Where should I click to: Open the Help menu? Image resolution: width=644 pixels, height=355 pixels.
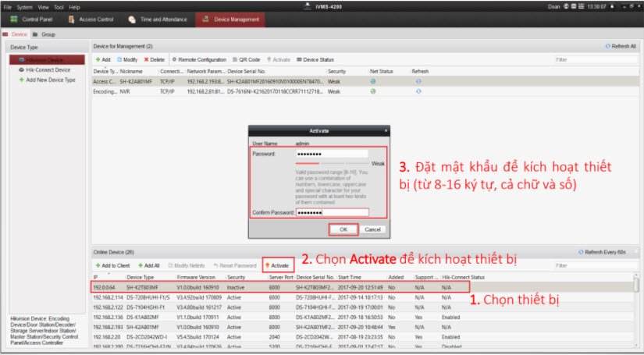click(74, 7)
